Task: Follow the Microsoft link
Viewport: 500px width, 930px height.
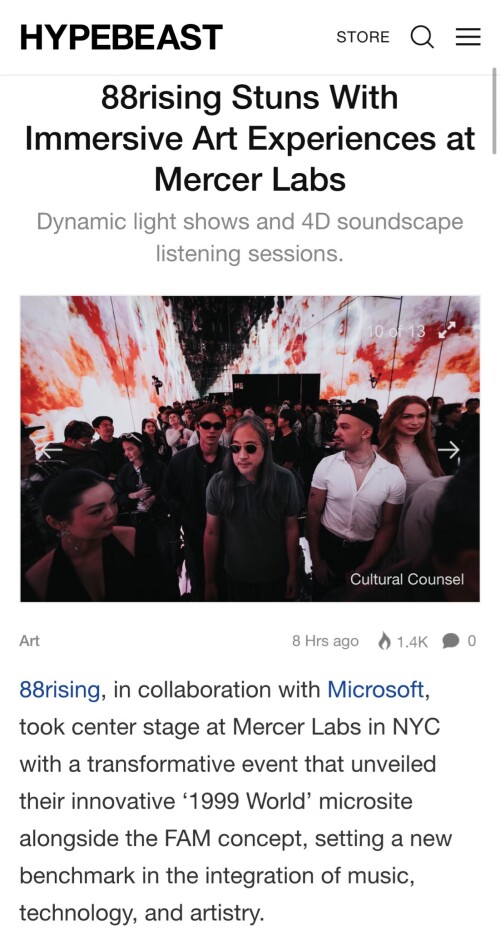Action: (x=376, y=690)
